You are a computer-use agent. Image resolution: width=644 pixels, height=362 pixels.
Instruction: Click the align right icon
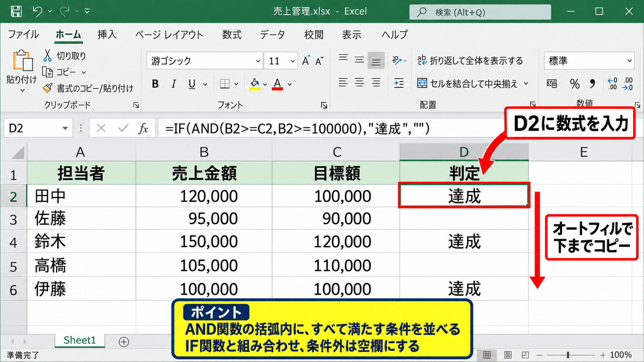click(376, 83)
